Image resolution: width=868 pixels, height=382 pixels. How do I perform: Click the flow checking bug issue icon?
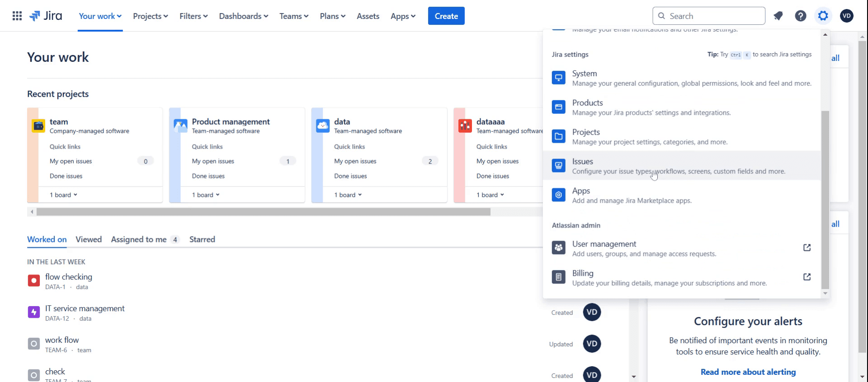point(34,281)
